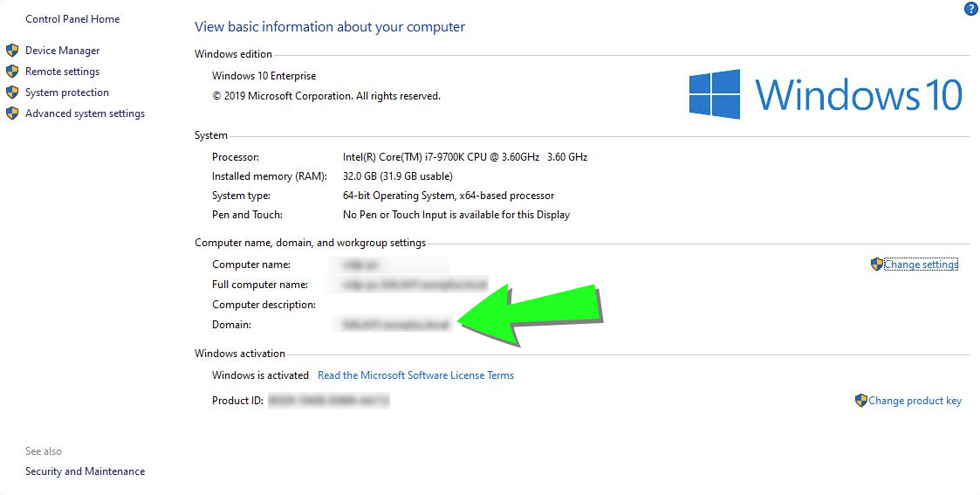
Task: Click the Processor label
Action: [x=235, y=157]
